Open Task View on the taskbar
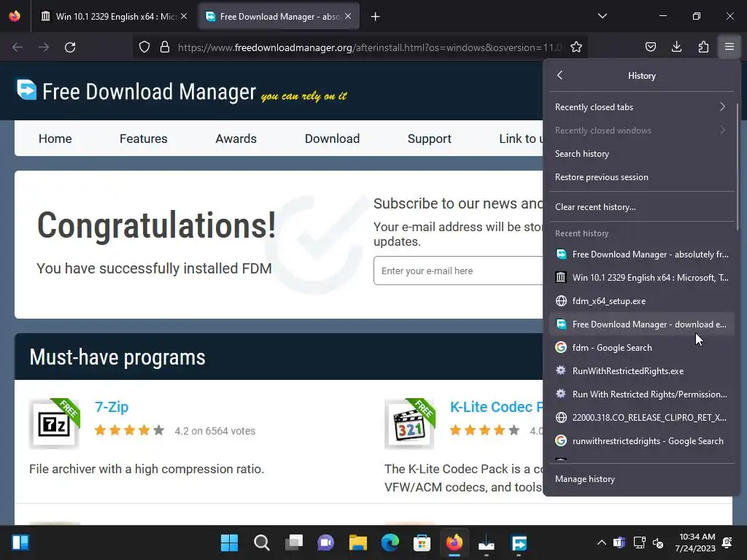This screenshot has width=747, height=560. coord(293,542)
